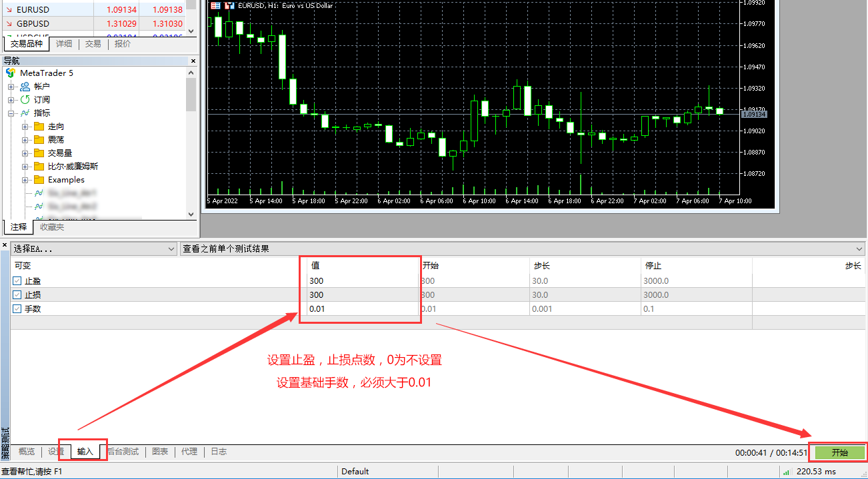Switch to the 交易 tab in market watch
The width and height of the screenshot is (868, 479).
(x=93, y=44)
